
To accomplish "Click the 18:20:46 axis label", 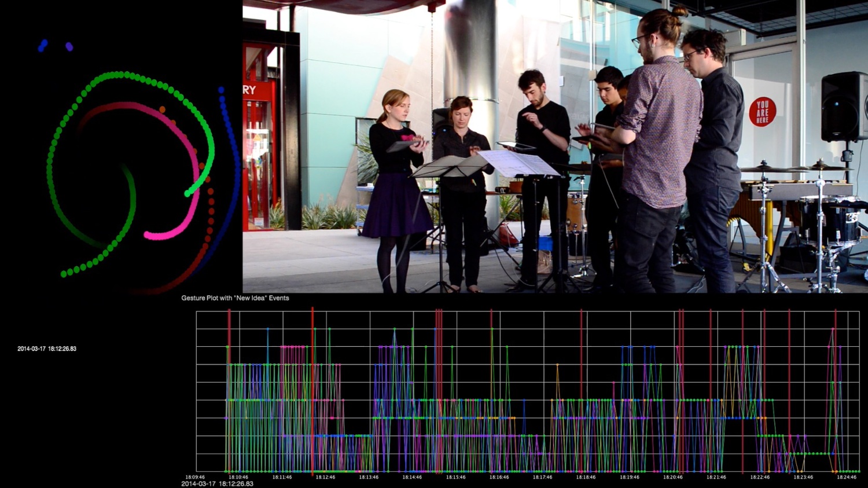I will (672, 478).
